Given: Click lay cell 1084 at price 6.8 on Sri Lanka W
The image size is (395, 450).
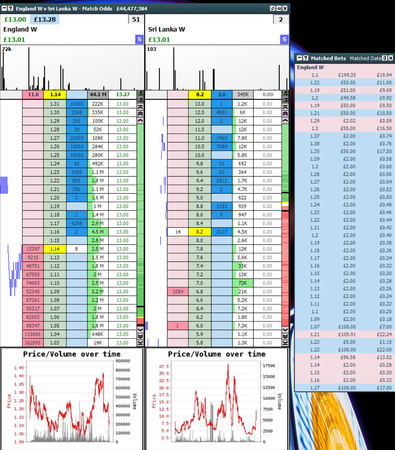Looking at the screenshot, I should pyautogui.click(x=178, y=292).
